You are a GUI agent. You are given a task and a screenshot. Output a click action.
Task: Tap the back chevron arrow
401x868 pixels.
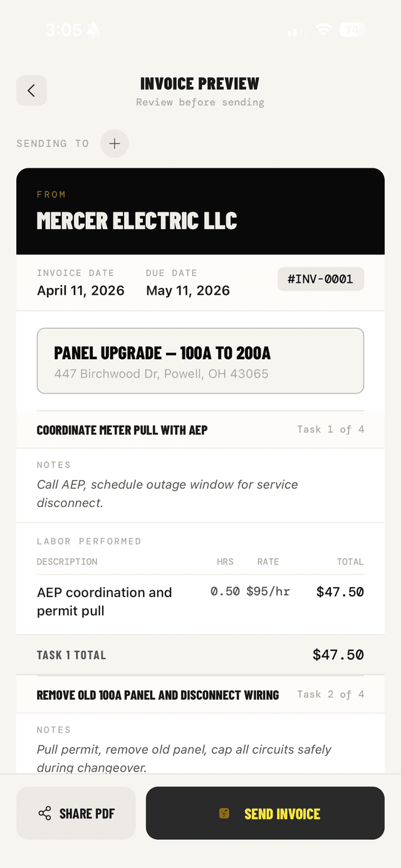31,90
